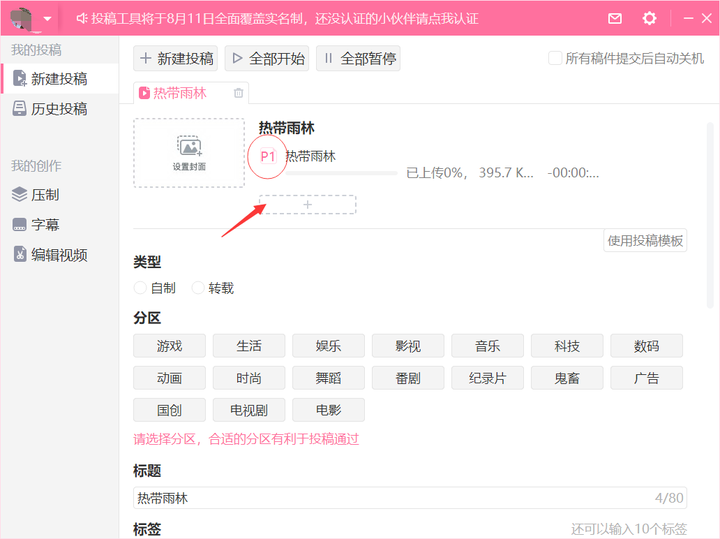Choose the 科技 category

tap(567, 346)
